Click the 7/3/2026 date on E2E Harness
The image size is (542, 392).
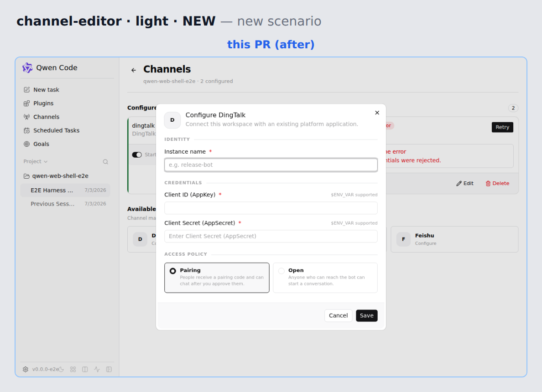(95, 190)
